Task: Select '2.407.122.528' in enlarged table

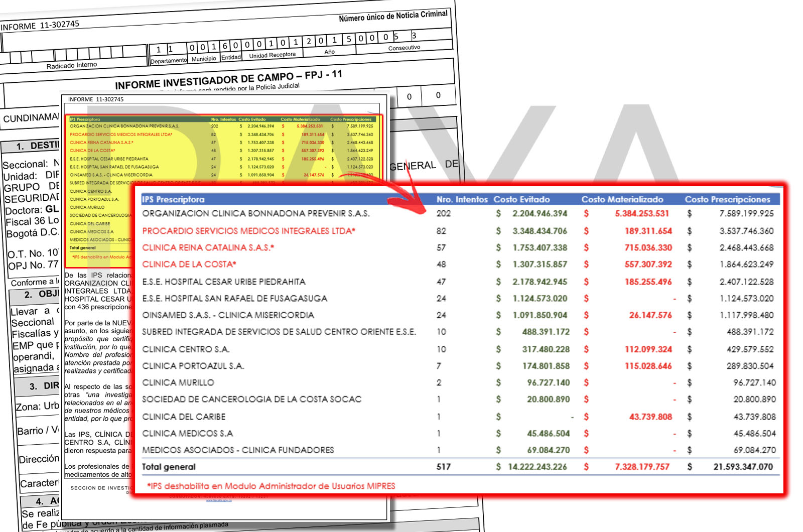Action: pos(747,282)
